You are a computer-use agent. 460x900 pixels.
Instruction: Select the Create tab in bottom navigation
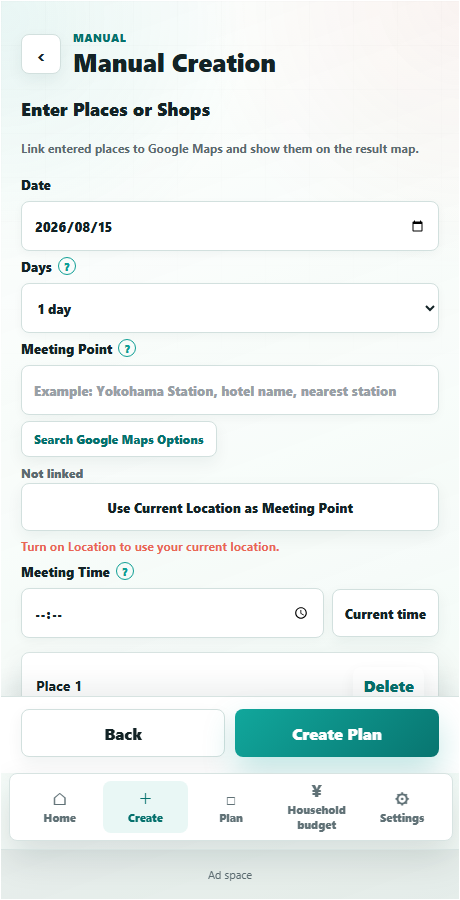point(145,807)
